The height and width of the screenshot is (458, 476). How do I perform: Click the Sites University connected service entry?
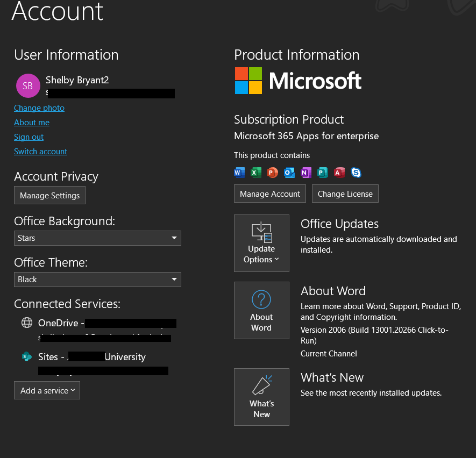95,363
